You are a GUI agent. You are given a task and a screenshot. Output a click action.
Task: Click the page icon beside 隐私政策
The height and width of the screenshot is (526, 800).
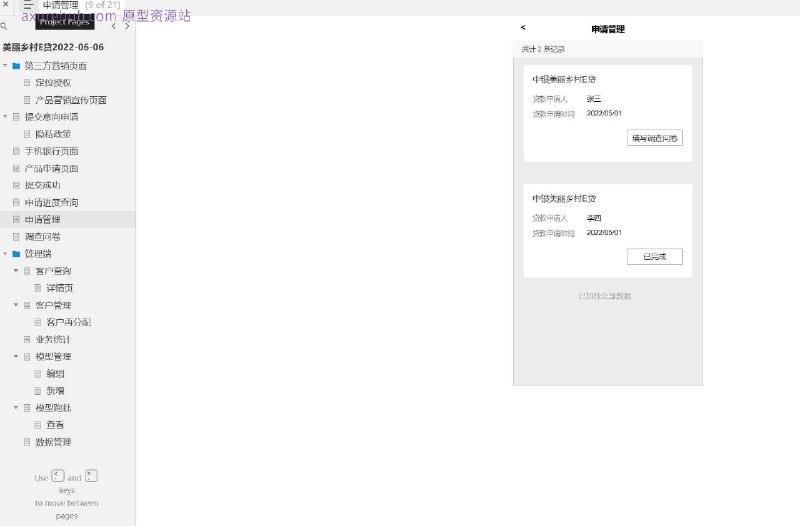27,134
